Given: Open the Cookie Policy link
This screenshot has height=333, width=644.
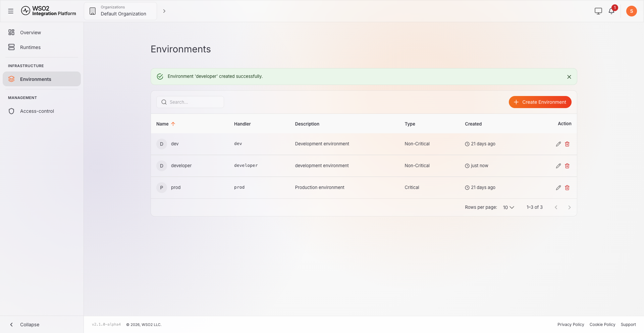Looking at the screenshot, I should click(602, 325).
